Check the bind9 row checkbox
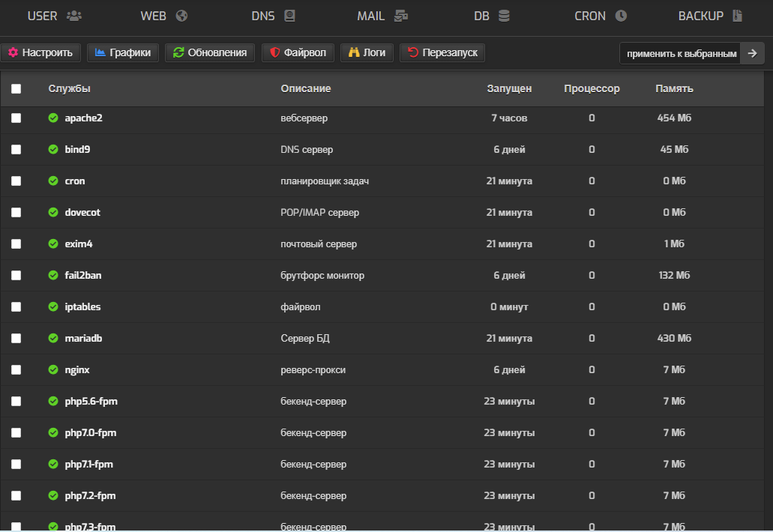 (x=16, y=149)
